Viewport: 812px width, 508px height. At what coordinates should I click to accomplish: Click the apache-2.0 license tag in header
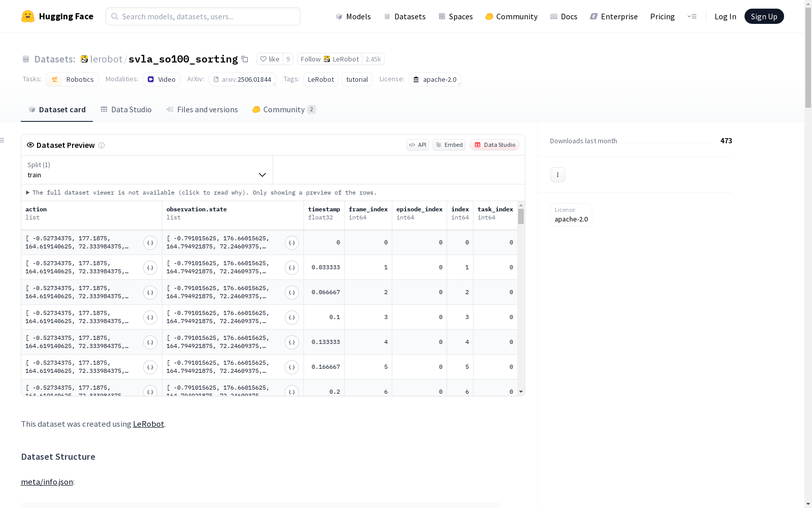[x=435, y=79]
